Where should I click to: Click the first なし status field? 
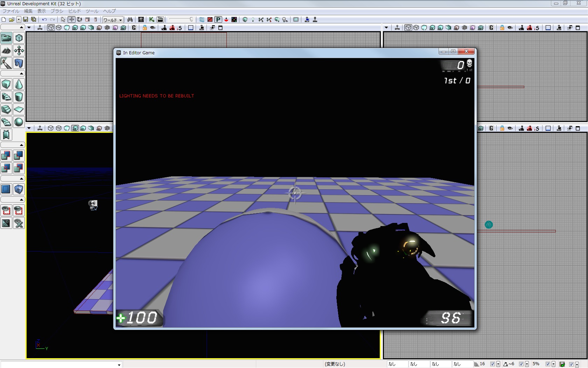[x=397, y=364]
